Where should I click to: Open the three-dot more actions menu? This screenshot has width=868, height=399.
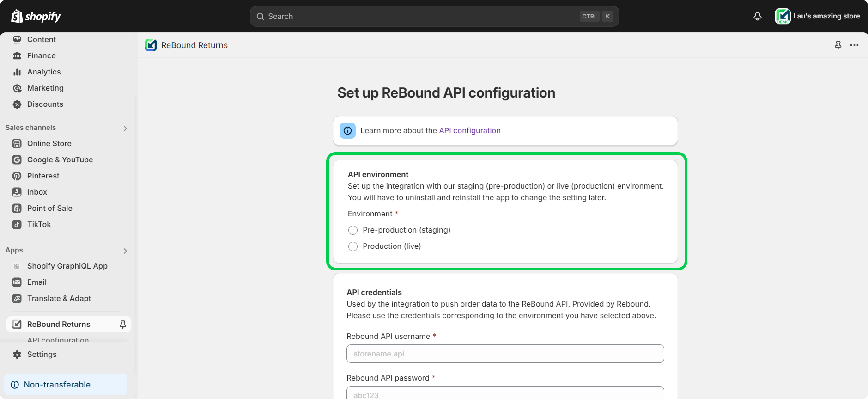click(x=855, y=45)
